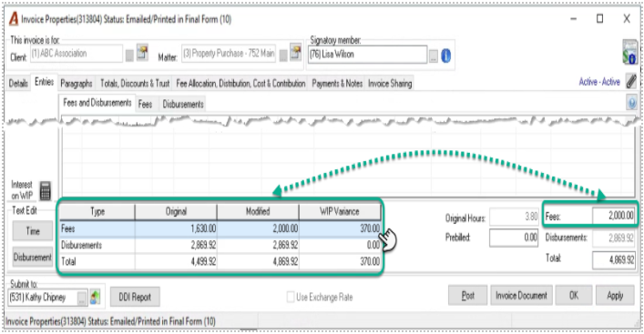This screenshot has height=334, width=644.
Task: Switch to the Totals, Discounts & Trust tab
Action: click(x=135, y=84)
